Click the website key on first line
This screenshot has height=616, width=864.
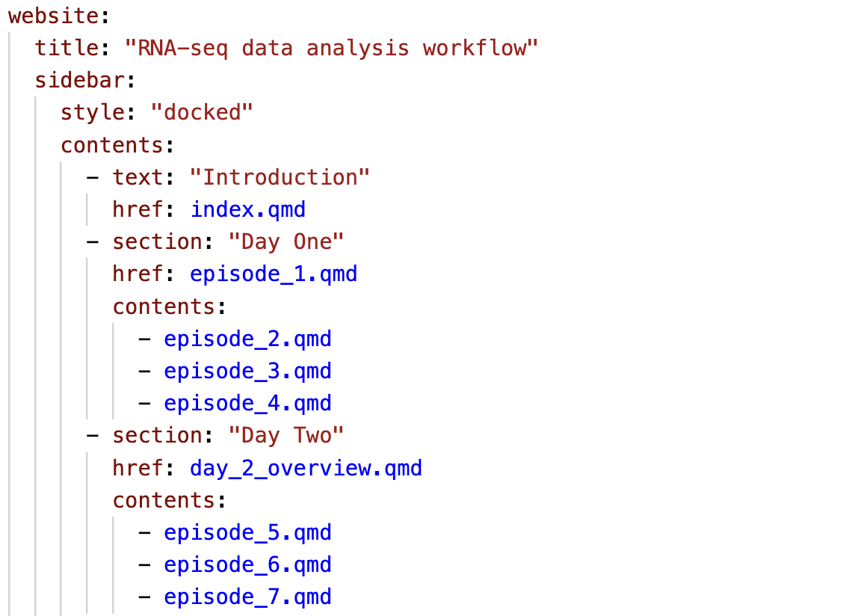click(54, 16)
